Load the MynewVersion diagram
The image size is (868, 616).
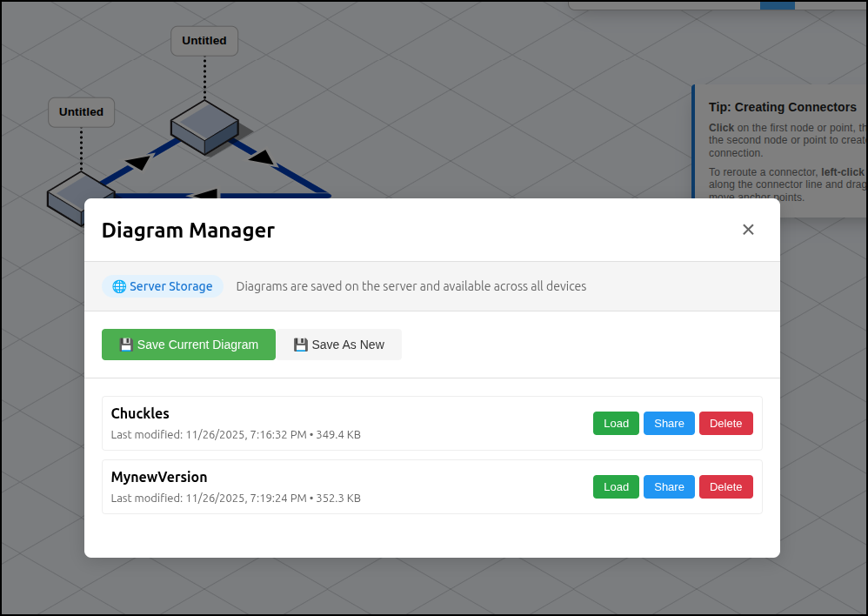pos(616,487)
